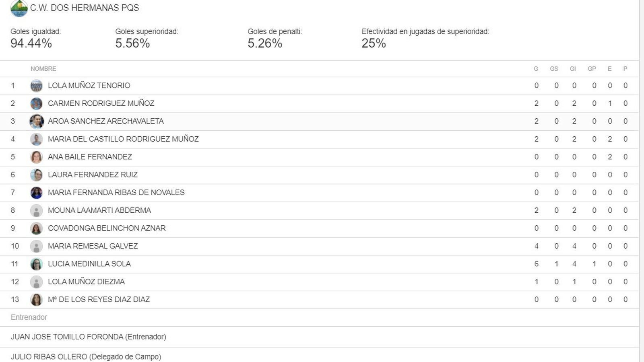Click Mouna Laamarti Abderma's placeholder avatar icon
Image resolution: width=644 pixels, height=362 pixels.
36,210
